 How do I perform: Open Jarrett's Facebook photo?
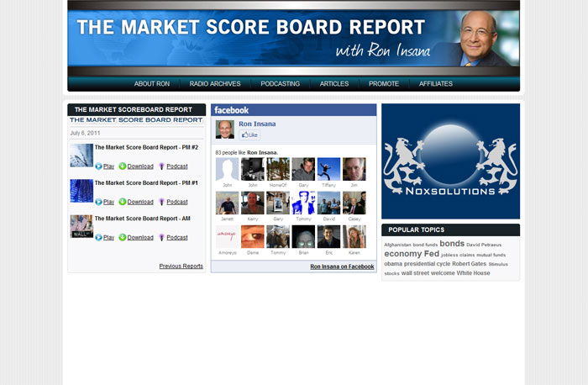pos(228,203)
